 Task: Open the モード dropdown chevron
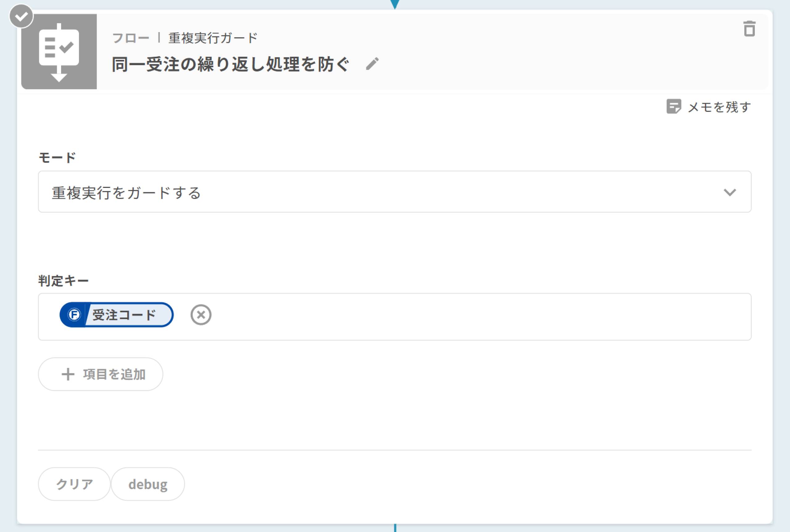[730, 192]
